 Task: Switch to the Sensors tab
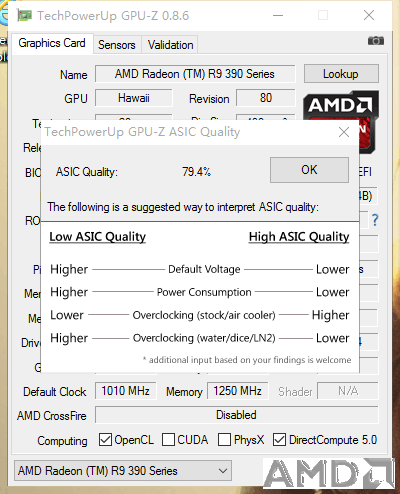117,45
